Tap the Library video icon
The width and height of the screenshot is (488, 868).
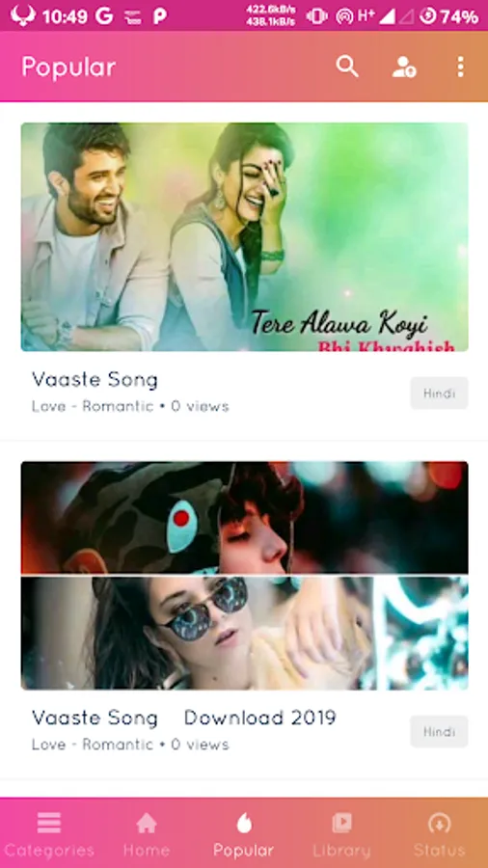[342, 823]
